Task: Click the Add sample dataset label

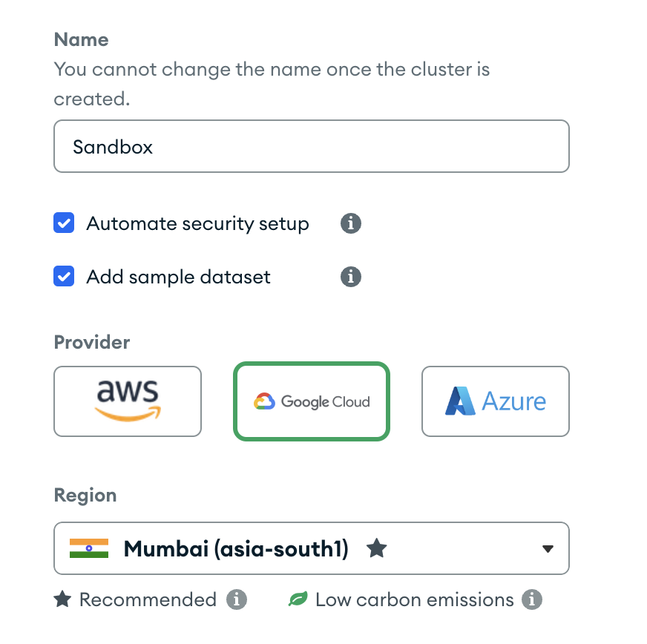Action: 178,277
